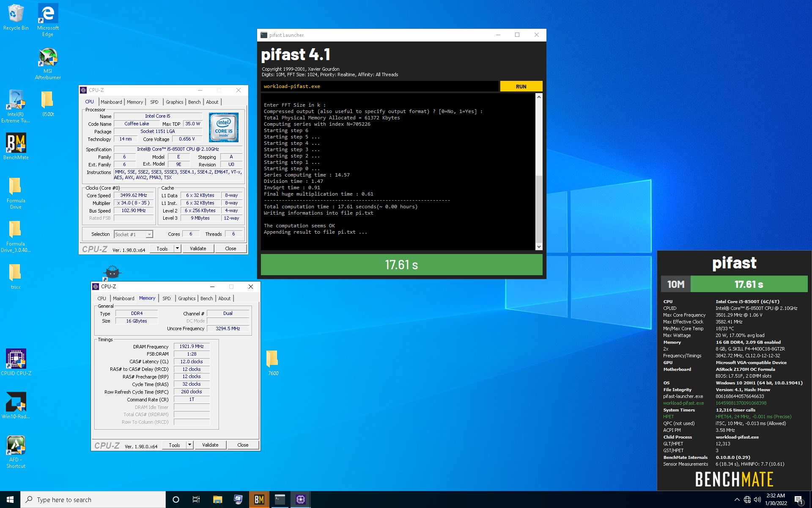Click the taskbar clock showing 2:32 AM
Viewport: 812px width, 508px height.
(x=776, y=500)
